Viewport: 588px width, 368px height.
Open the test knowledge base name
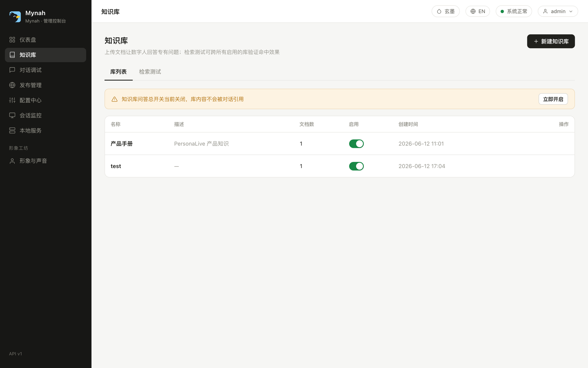pyautogui.click(x=116, y=166)
